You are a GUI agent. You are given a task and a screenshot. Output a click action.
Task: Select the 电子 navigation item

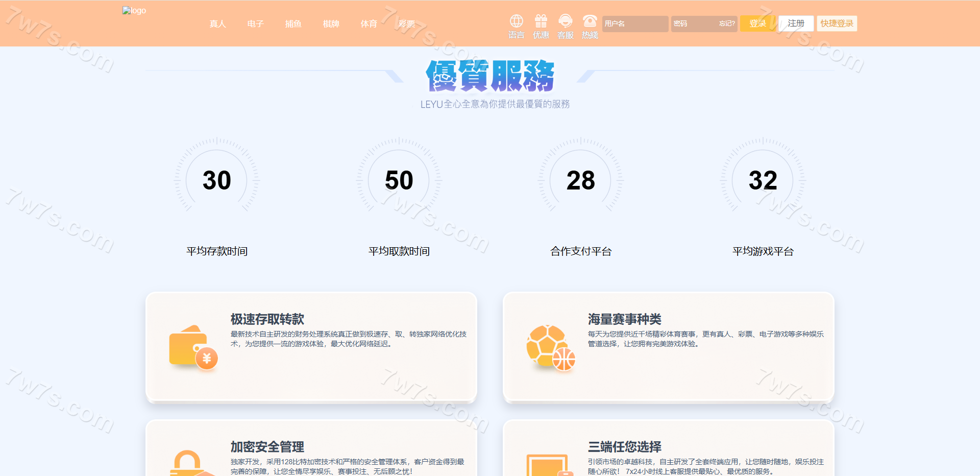pos(255,24)
